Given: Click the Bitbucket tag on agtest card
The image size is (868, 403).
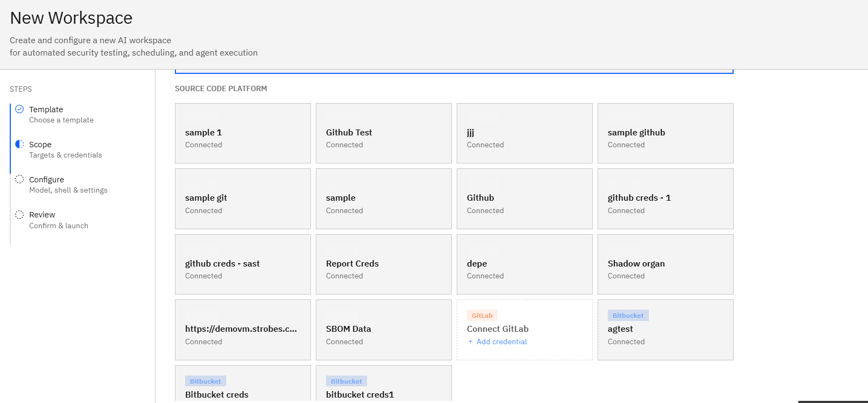Looking at the screenshot, I should tap(628, 316).
